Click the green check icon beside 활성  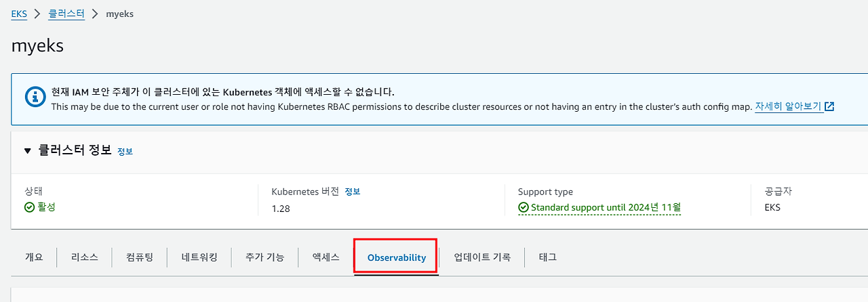click(29, 207)
